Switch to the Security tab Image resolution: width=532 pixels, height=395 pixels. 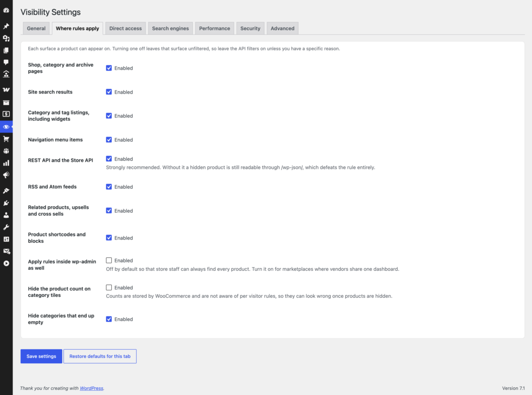tap(250, 29)
